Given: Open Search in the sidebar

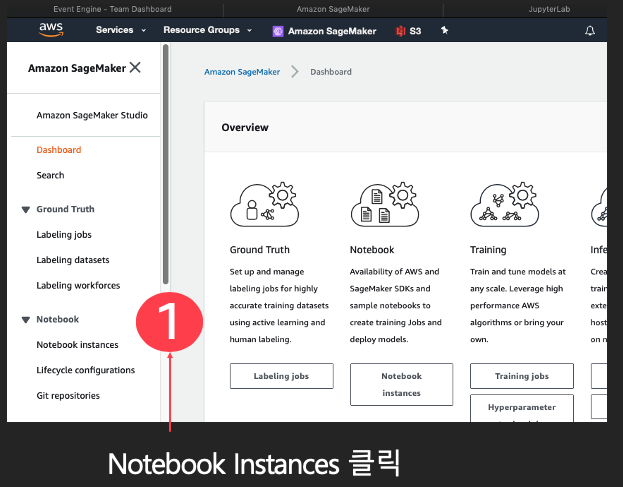Looking at the screenshot, I should point(50,175).
